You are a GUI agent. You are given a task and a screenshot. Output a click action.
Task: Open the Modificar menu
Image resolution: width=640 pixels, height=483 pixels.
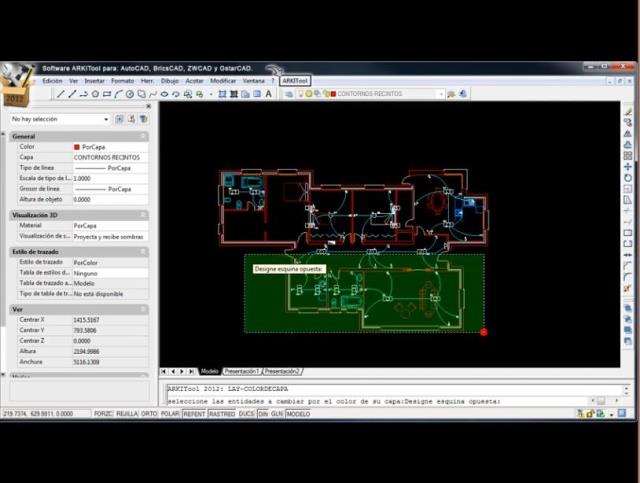pos(223,81)
